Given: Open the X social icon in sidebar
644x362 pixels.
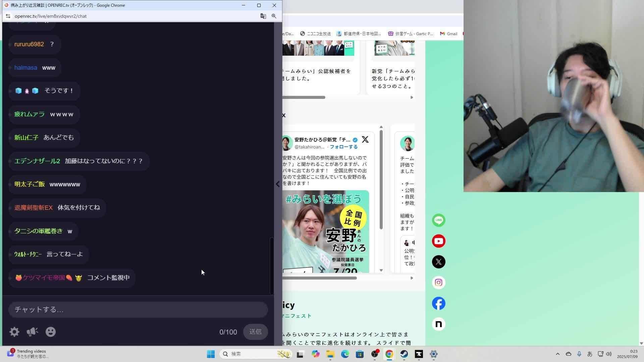Looking at the screenshot, I should tap(439, 262).
